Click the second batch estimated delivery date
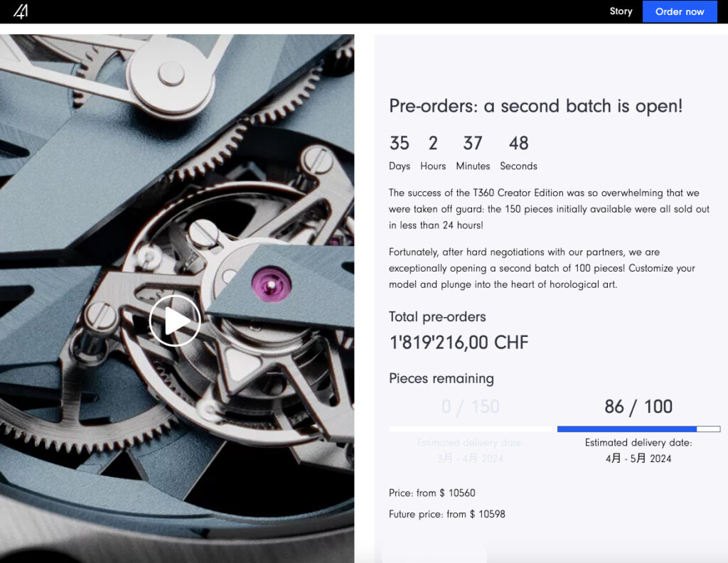This screenshot has height=563, width=728. click(638, 450)
